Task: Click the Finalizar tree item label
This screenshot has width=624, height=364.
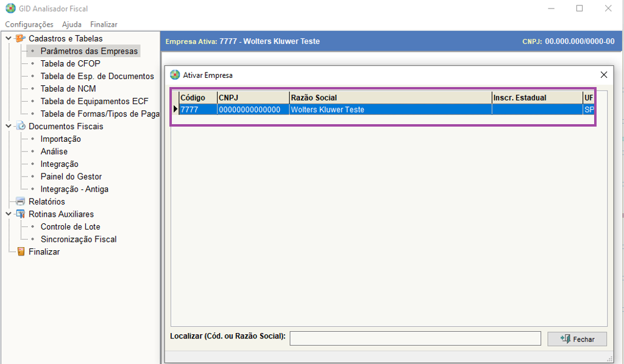Action: pyautogui.click(x=44, y=251)
